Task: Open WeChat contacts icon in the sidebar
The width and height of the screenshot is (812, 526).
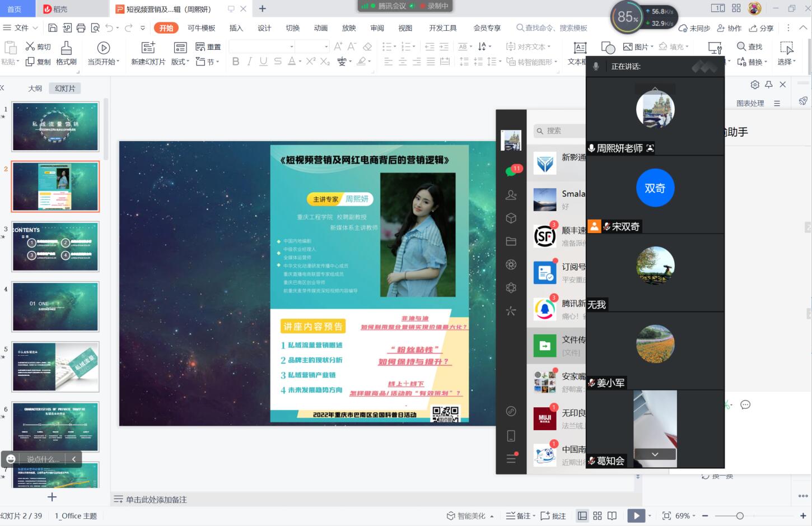Action: (x=511, y=195)
